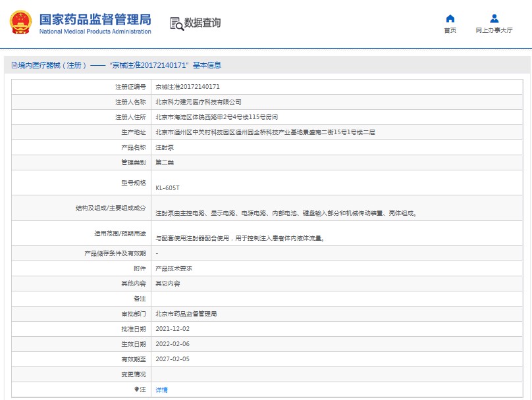Viewport: 532px width, 400px height.
Task: Open the 详情 link in the 注 row
Action: (x=161, y=390)
